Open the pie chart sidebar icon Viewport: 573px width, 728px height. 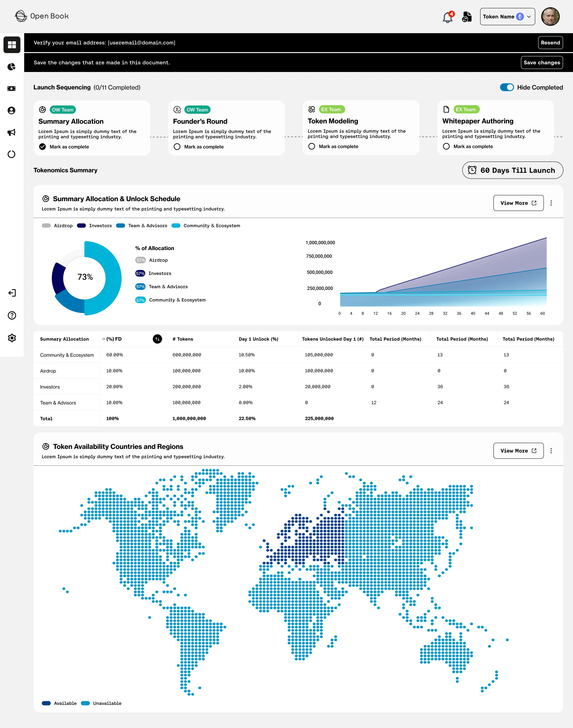point(12,67)
